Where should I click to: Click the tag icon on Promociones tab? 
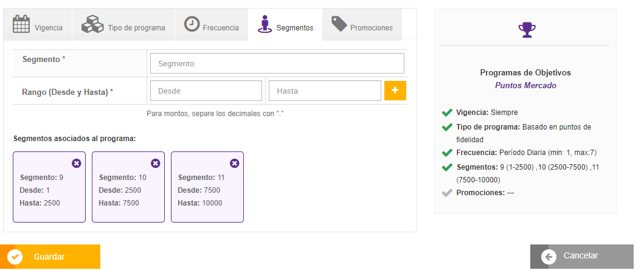[x=339, y=24]
